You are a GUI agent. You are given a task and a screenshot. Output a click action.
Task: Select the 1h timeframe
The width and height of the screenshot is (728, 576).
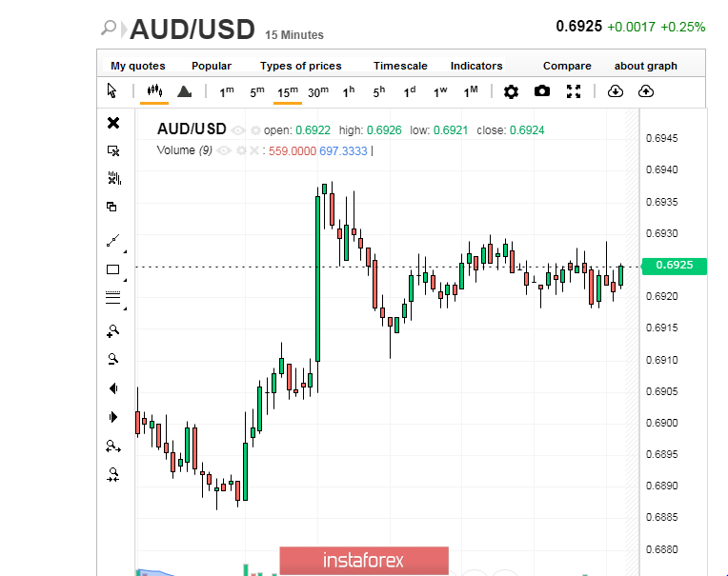[349, 91]
